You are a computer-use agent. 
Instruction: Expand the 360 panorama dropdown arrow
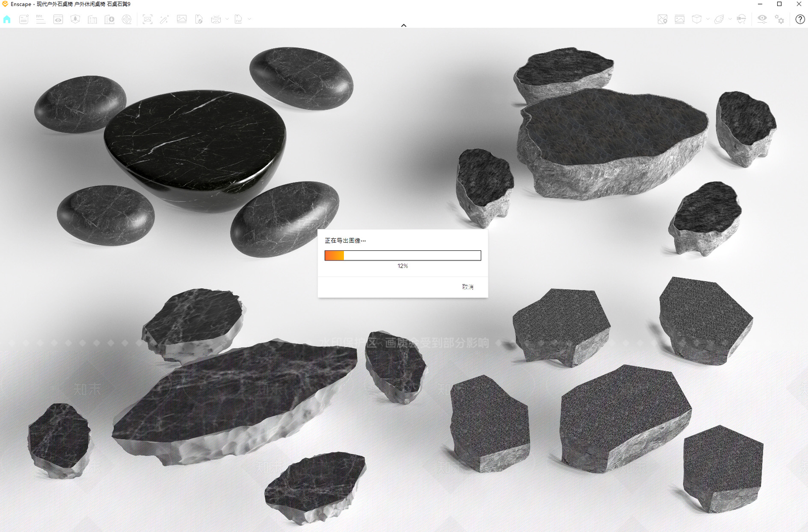227,19
